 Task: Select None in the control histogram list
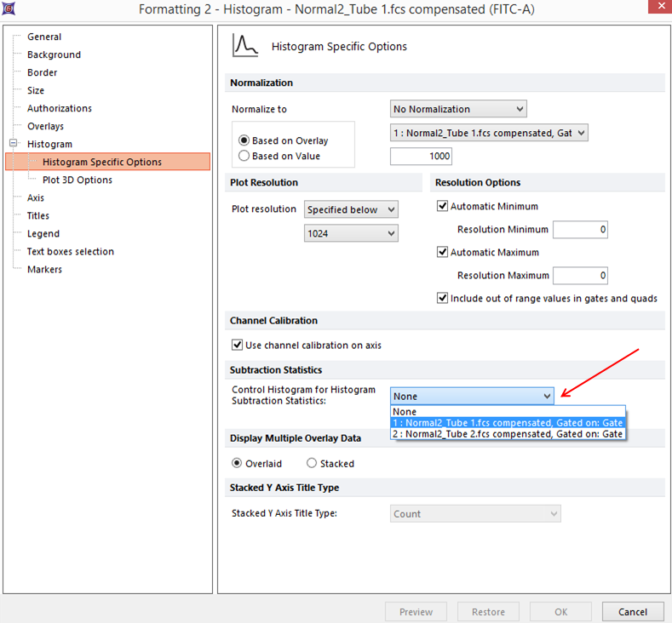[x=405, y=412]
